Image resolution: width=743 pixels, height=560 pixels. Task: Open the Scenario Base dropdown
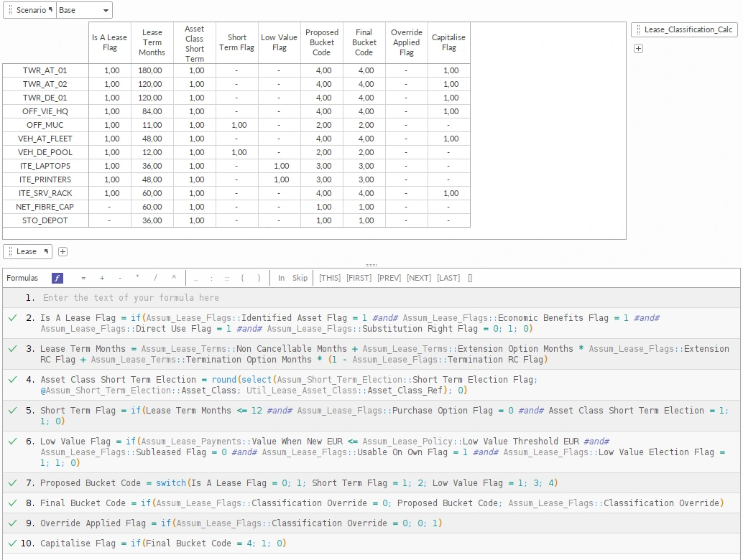click(84, 10)
